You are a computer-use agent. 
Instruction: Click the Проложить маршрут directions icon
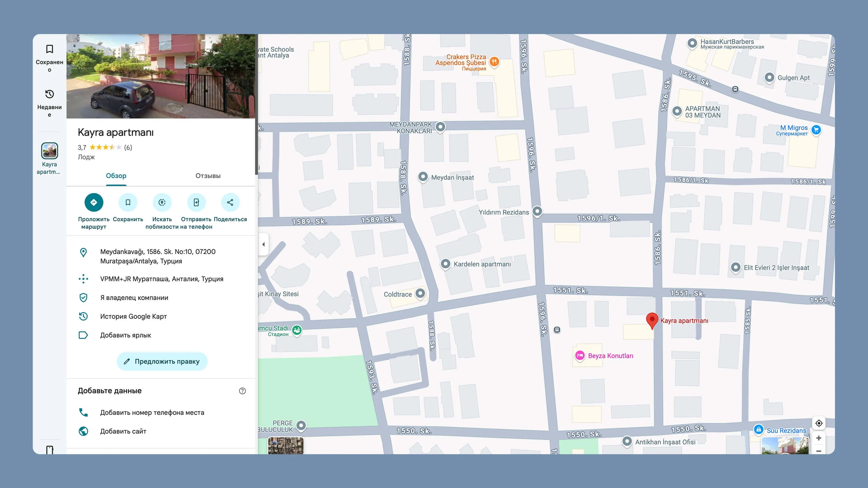point(94,202)
